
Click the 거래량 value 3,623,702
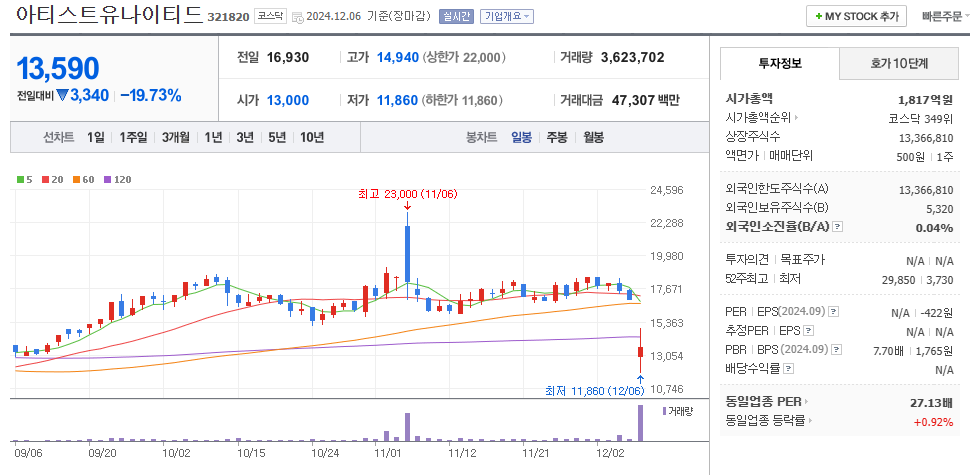point(632,58)
